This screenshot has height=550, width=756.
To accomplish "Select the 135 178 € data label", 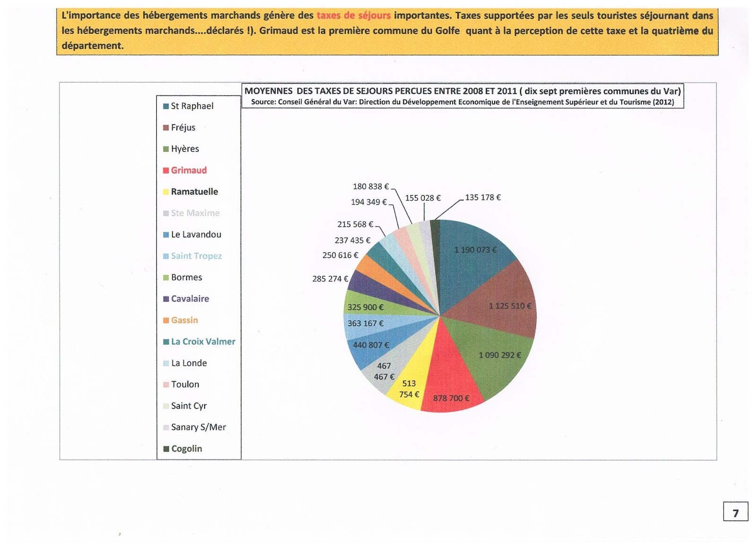I will (483, 197).
